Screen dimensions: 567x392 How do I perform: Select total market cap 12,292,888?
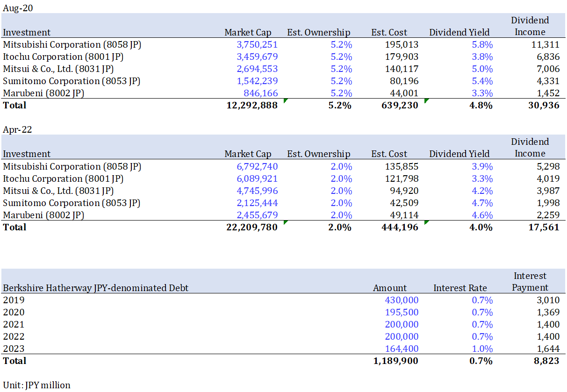[x=252, y=105]
